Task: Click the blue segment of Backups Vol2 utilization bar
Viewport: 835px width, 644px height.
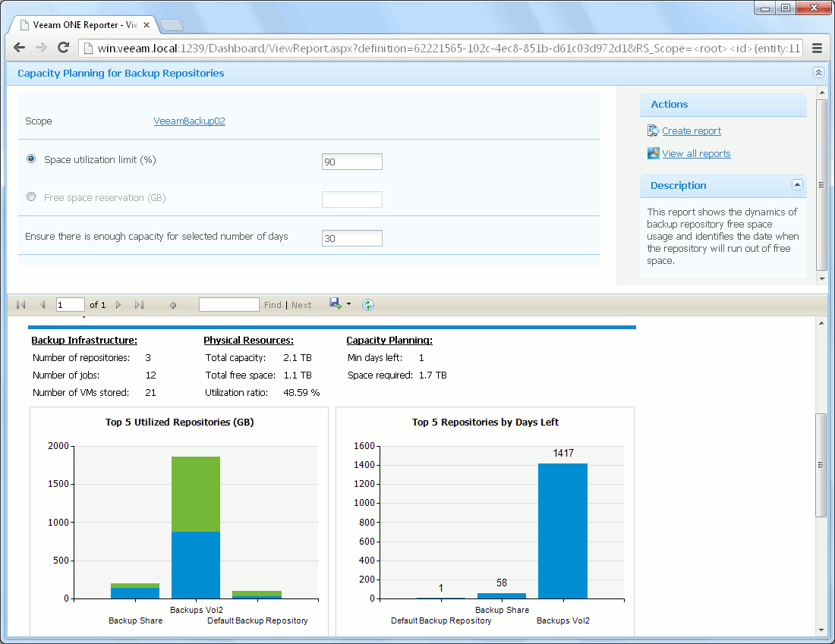Action: click(196, 565)
